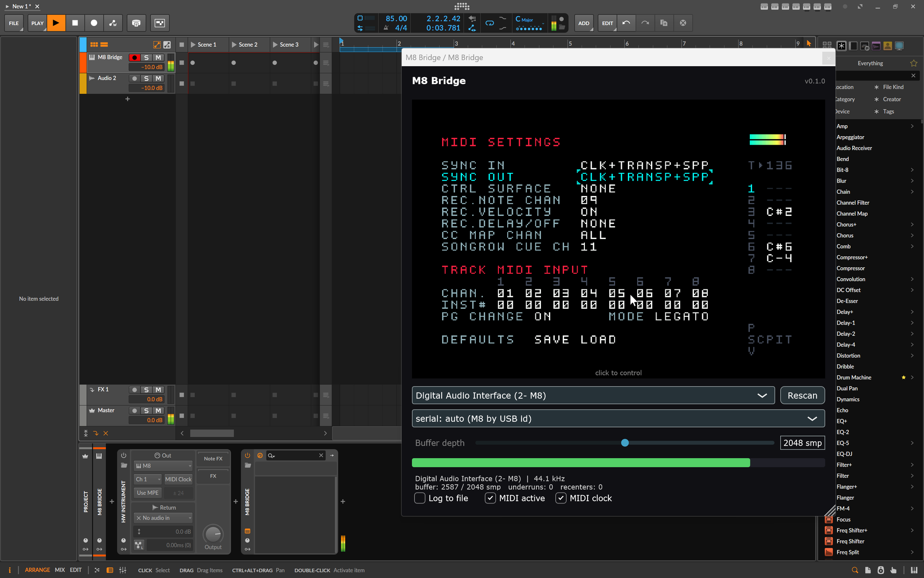Screen dimensions: 924x578
Task: Open the folder icon on M8 Bridge device
Action: (x=248, y=465)
